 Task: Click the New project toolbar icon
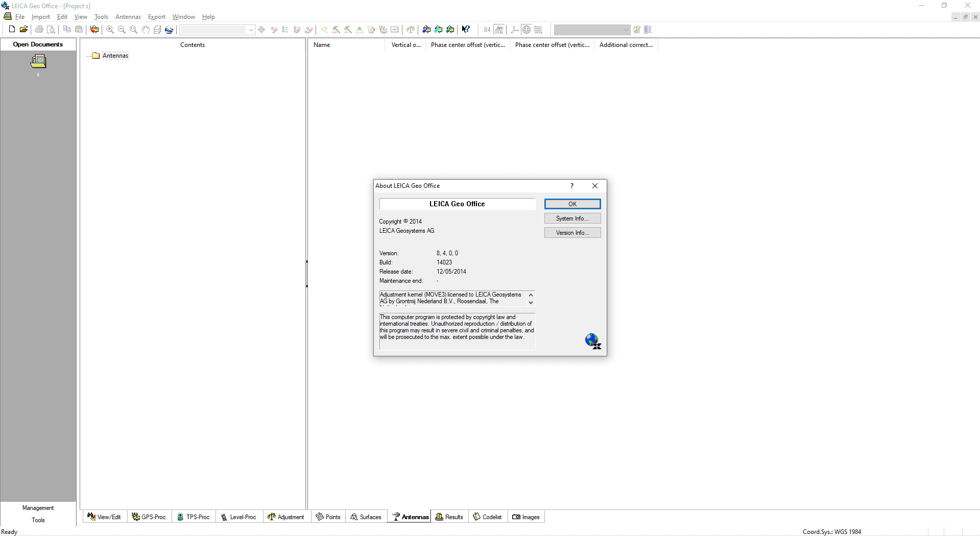coord(12,30)
